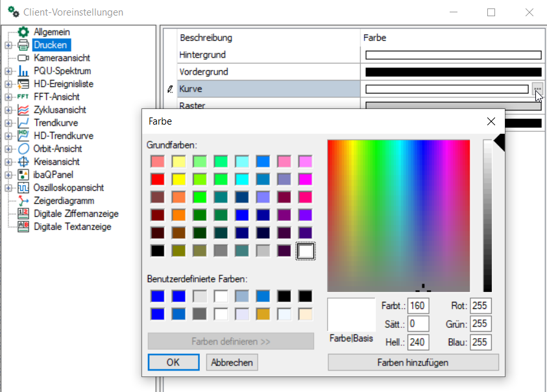Viewport: 547px width, 392px height.
Task: Click the luminance brightness slider bar
Action: 487,215
